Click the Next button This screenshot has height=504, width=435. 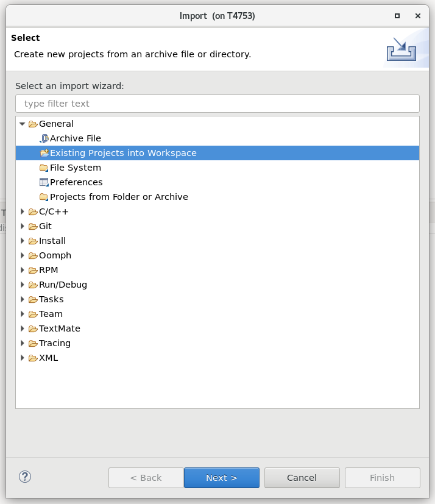tap(222, 478)
